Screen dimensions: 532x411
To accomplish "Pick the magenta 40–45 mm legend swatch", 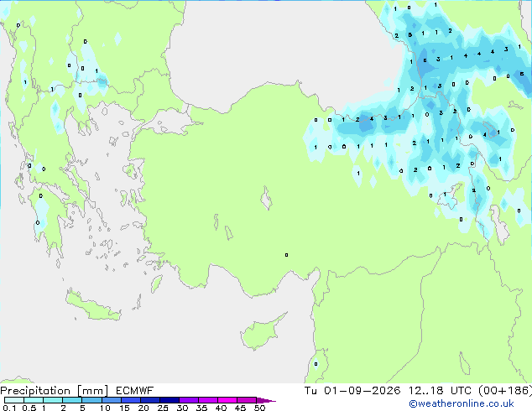I will pos(227,400).
